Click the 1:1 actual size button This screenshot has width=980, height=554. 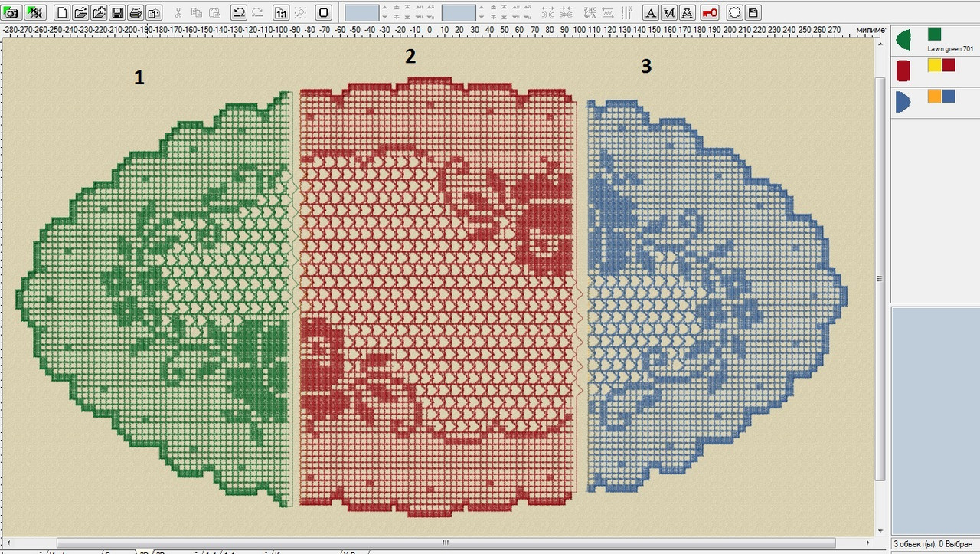tap(281, 12)
